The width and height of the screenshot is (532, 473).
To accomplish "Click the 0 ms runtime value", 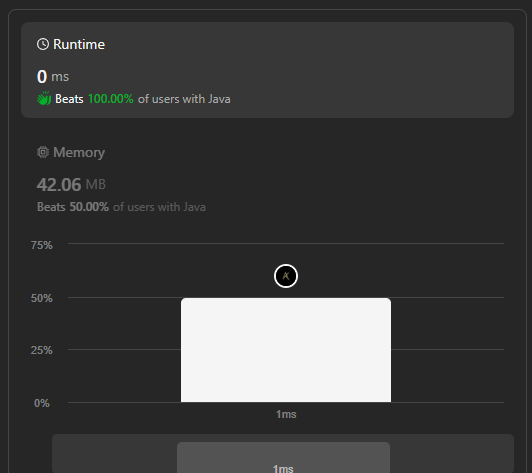I will (53, 76).
